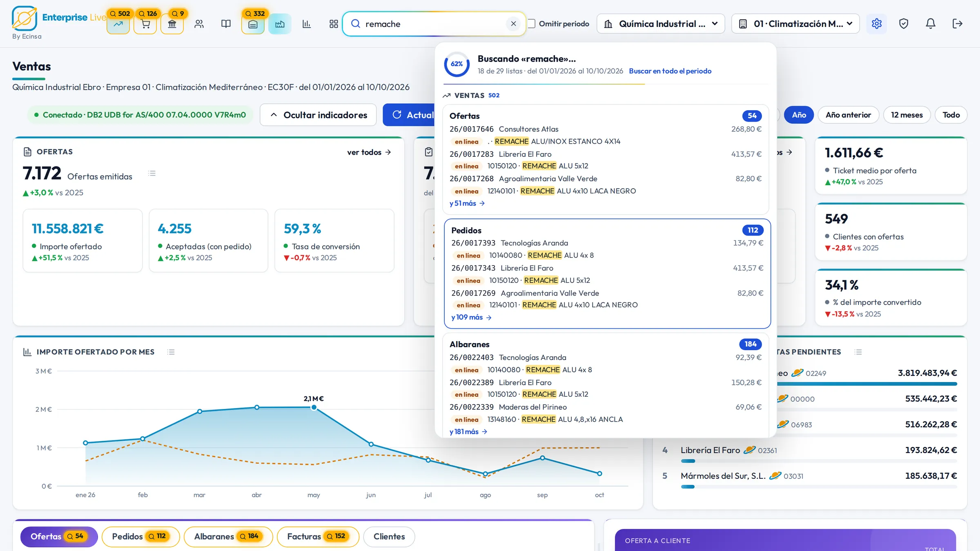Click the ver todos link in Ofertas
980x551 pixels.
[x=369, y=152]
